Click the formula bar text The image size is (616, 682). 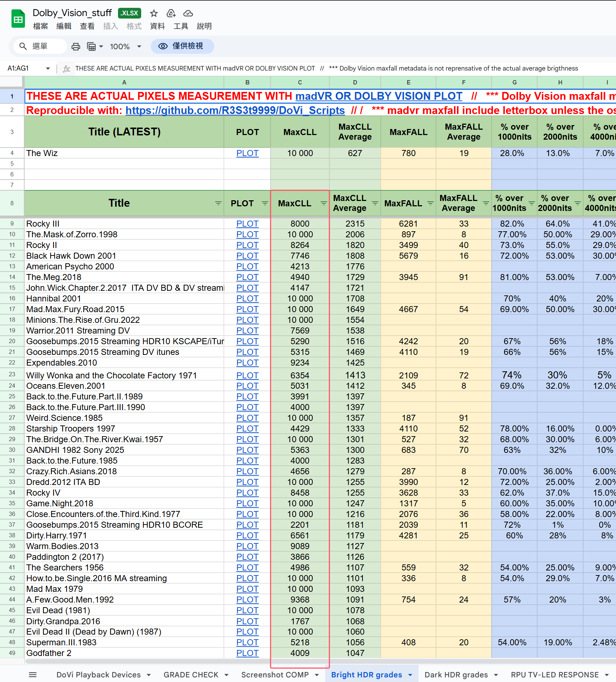tap(327, 68)
